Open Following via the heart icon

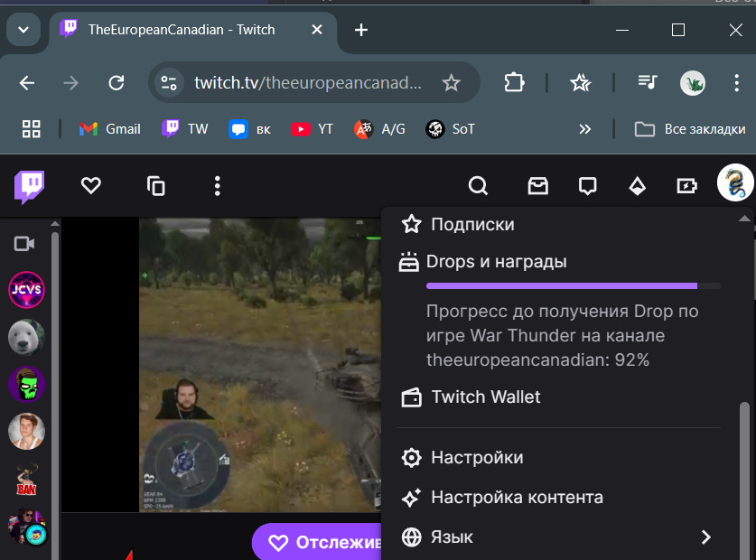coord(90,186)
